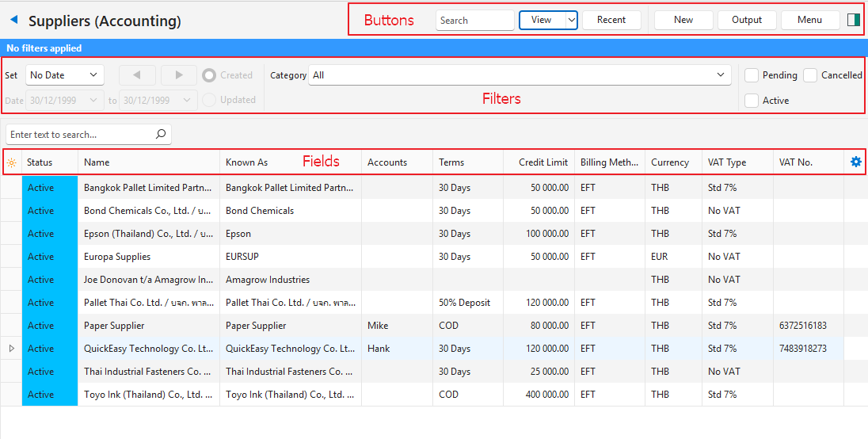Screen dimensions: 868x439
Task: Tick the Cancelled checkbox filter
Action: [810, 75]
